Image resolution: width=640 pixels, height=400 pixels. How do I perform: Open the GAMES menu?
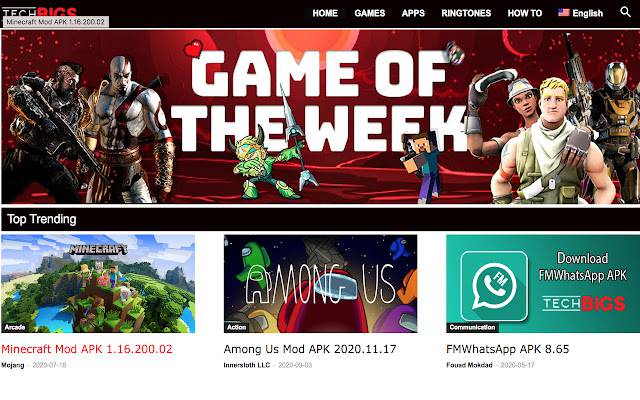(x=370, y=13)
